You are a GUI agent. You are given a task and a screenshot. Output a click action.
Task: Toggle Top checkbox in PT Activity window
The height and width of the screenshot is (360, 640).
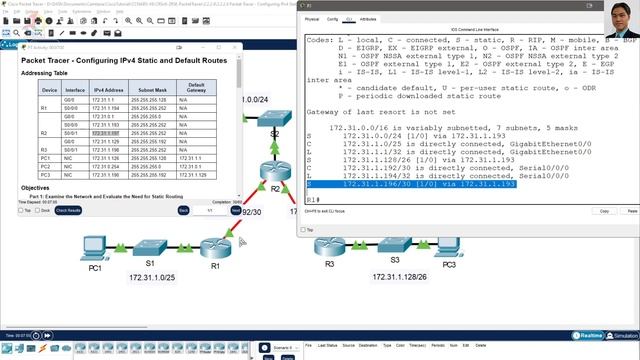pos(21,210)
